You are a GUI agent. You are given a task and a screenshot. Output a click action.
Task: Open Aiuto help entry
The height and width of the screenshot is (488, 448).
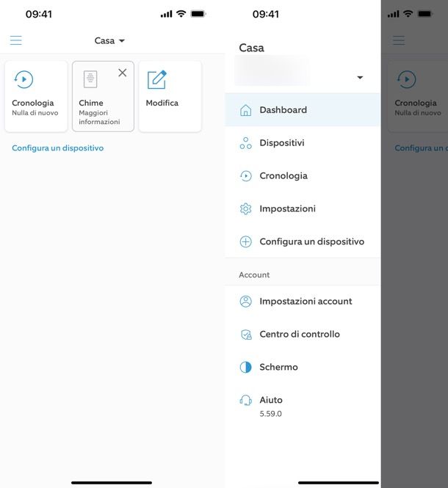click(303, 404)
